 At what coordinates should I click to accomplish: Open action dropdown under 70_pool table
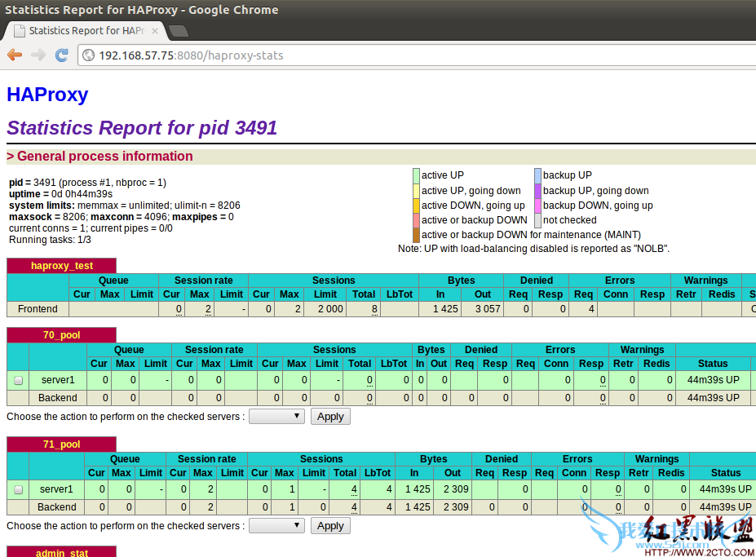click(x=276, y=417)
